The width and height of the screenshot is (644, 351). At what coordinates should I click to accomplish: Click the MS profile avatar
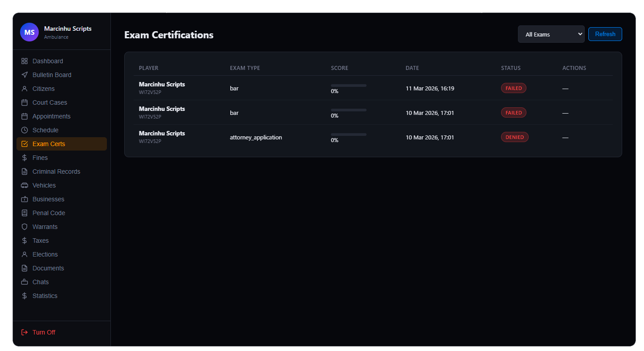pos(29,33)
